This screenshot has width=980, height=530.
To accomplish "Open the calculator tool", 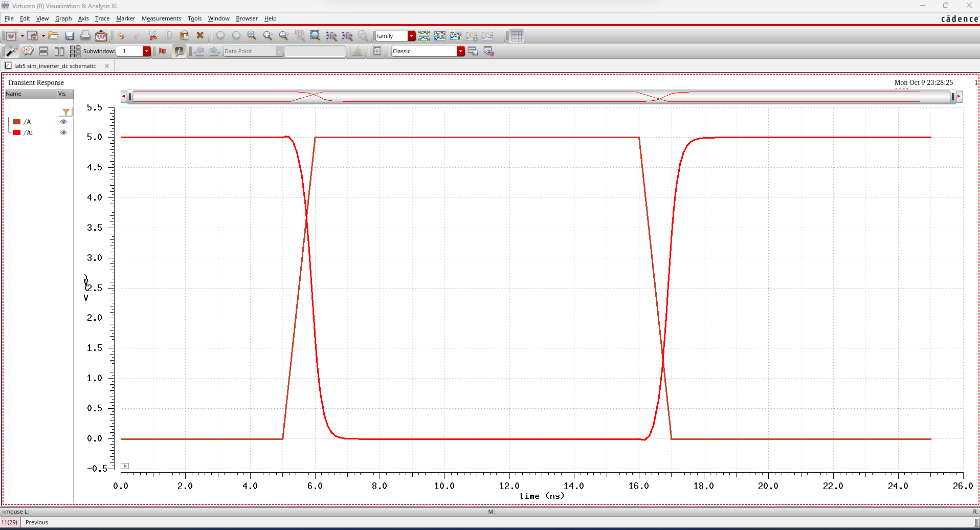I will point(377,51).
